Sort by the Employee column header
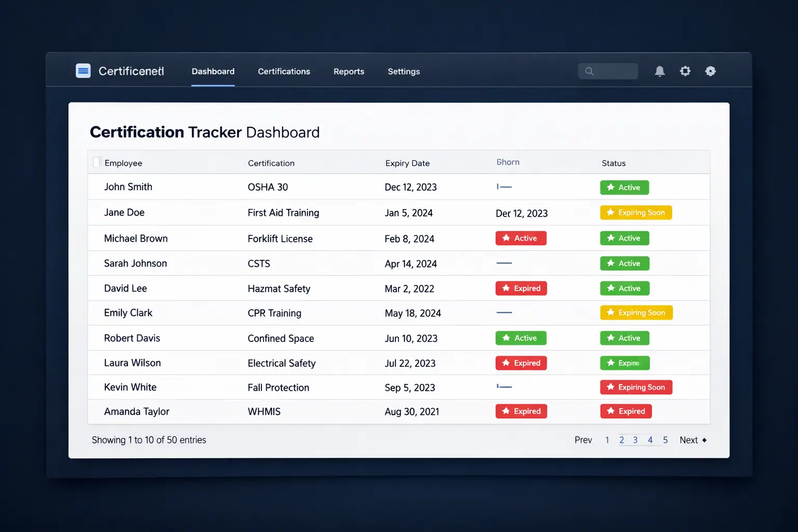Image resolution: width=798 pixels, height=532 pixels. coord(123,163)
